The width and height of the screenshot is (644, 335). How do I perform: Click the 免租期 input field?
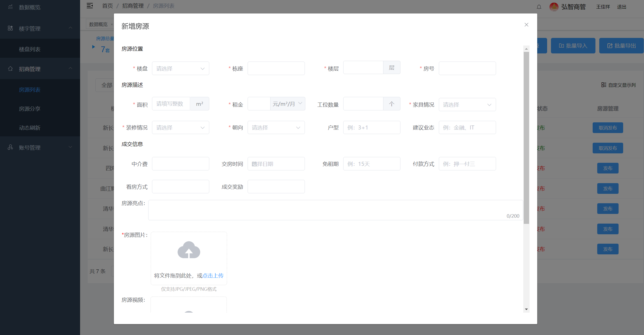coord(372,164)
